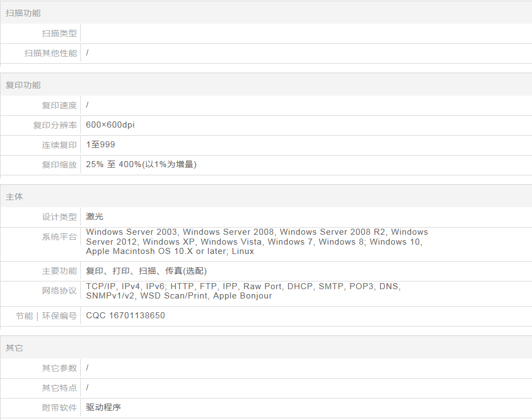The image size is (532, 420).
Task: Select the 复印速度 row label
Action: [x=59, y=106]
